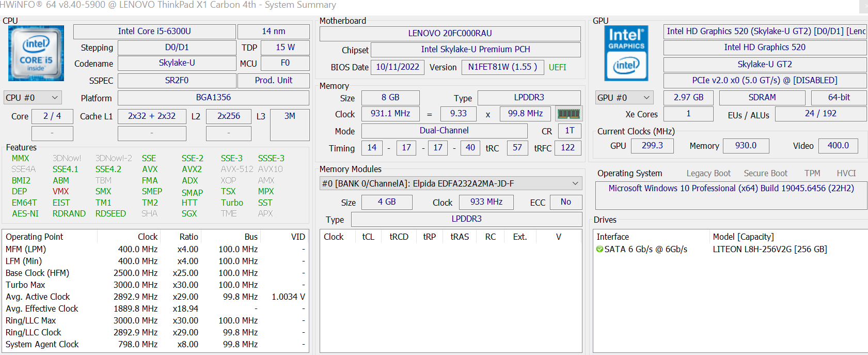Viewport: 868px width, 355px height.
Task: Click the Intel Skylake-U Premium PCH chipset field
Action: (476, 50)
